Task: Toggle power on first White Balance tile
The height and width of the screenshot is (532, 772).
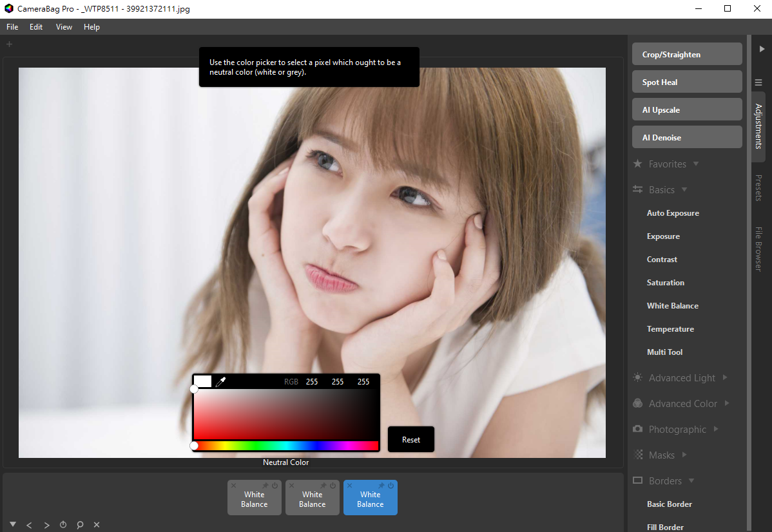Action: pos(275,486)
